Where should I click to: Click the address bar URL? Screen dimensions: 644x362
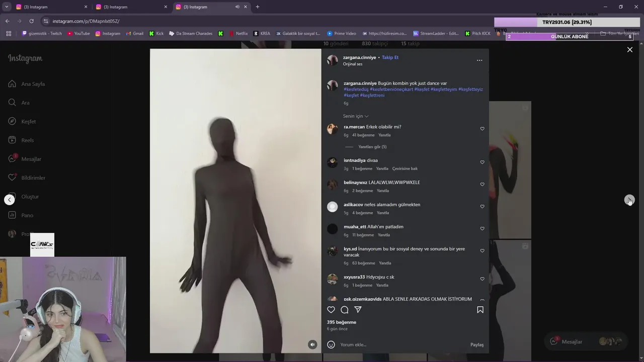(x=86, y=21)
